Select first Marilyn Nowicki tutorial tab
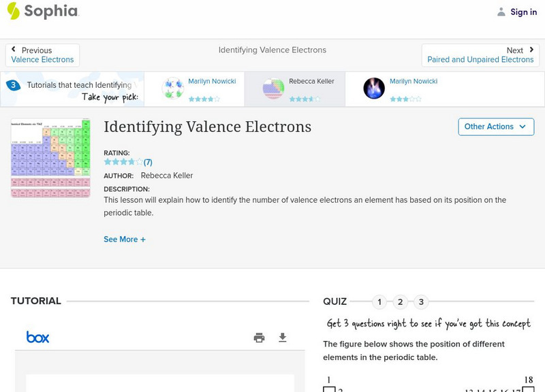Screen dimensions: 545x392 [194, 89]
